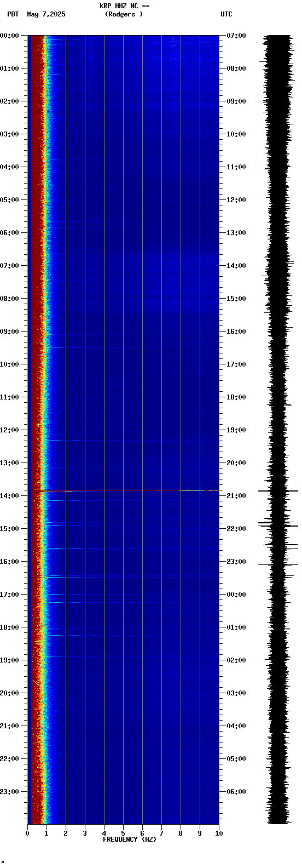Click the UTC time label '09:00'
302x868 pixels.
(x=236, y=101)
